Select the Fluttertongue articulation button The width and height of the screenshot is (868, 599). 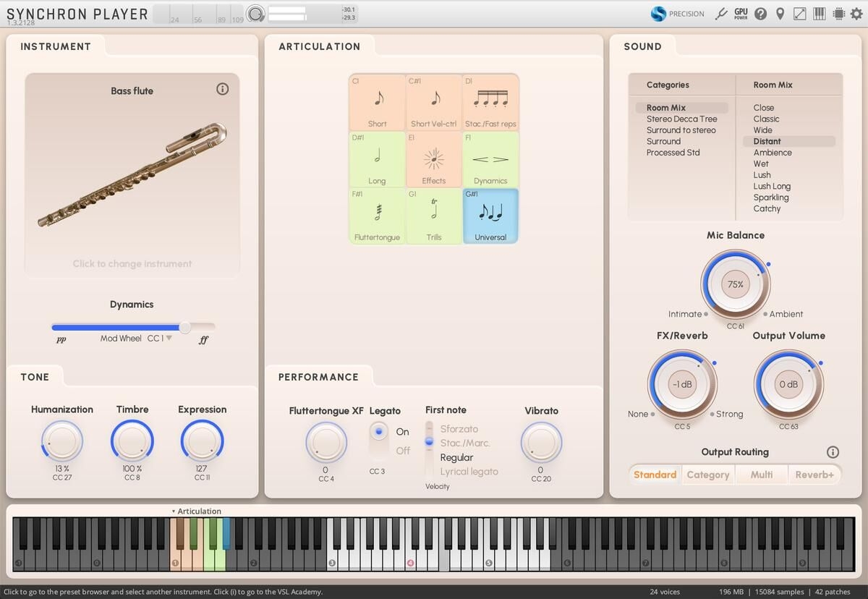pos(377,216)
